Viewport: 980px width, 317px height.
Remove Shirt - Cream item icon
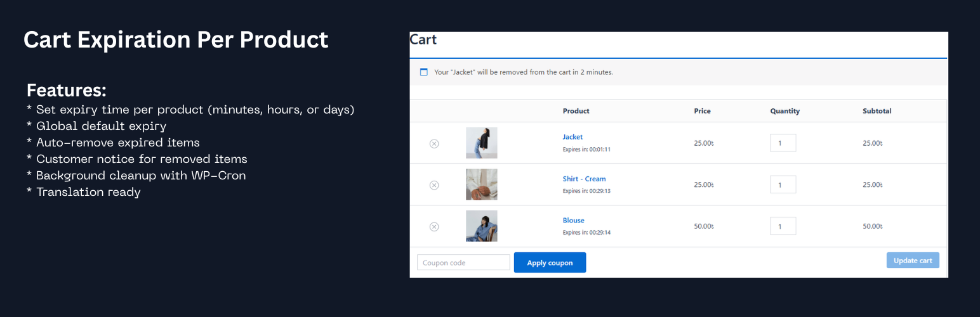point(434,185)
